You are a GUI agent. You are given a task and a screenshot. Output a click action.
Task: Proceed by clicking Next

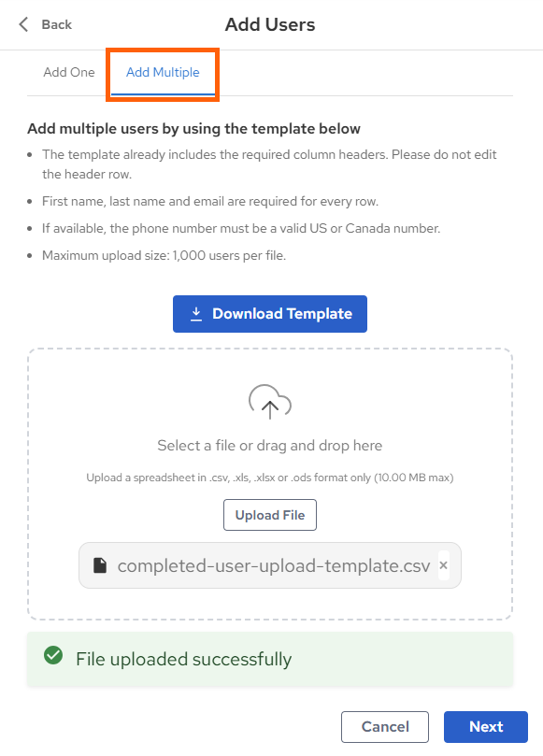tap(485, 726)
